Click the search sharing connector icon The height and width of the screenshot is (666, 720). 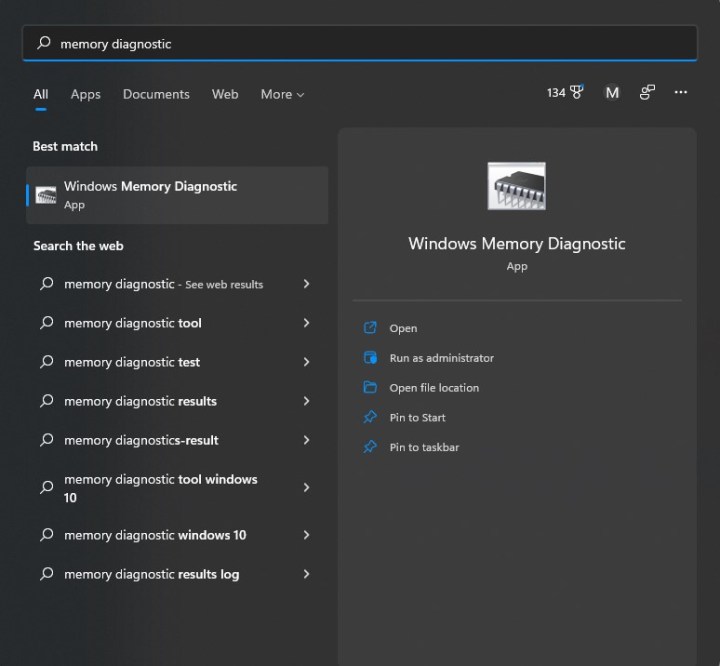(x=647, y=93)
